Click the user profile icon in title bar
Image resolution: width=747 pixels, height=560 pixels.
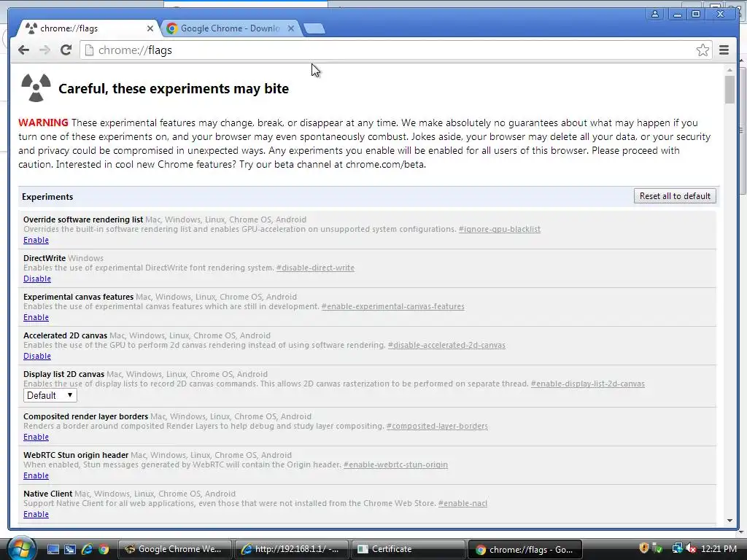point(655,14)
